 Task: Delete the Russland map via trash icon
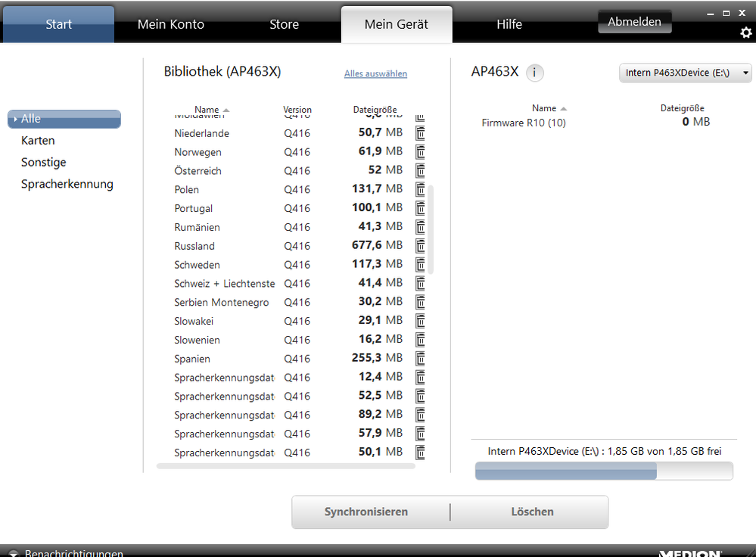[420, 245]
